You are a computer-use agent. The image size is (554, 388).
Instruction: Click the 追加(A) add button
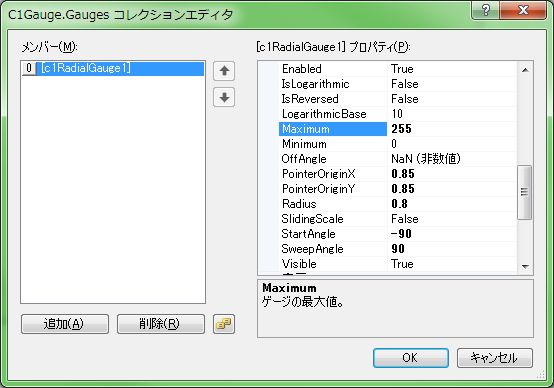[65, 324]
